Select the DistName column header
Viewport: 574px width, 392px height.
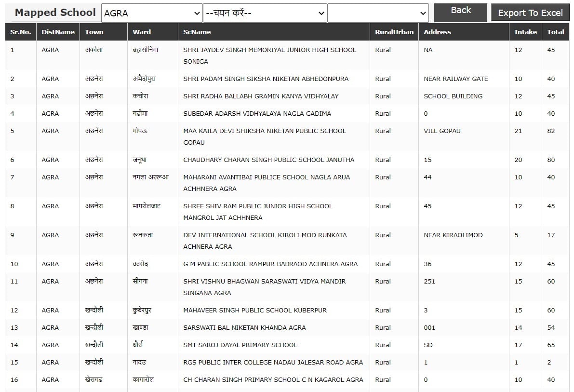click(58, 32)
